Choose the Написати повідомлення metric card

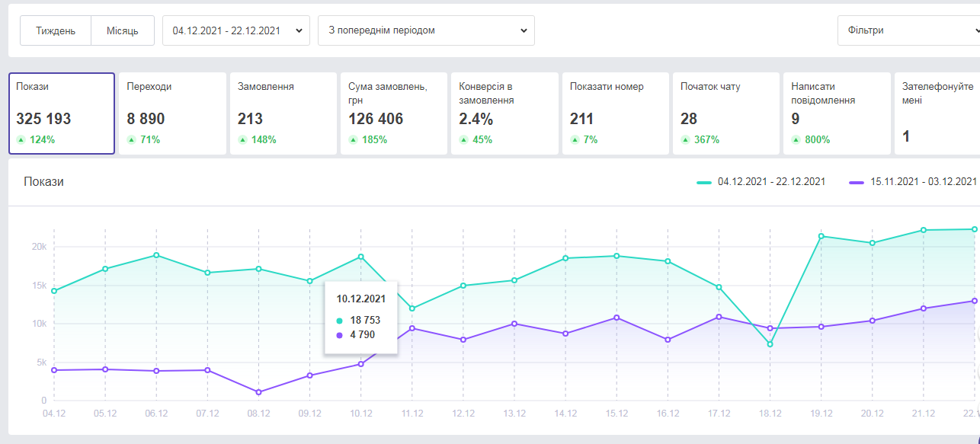tap(837, 113)
